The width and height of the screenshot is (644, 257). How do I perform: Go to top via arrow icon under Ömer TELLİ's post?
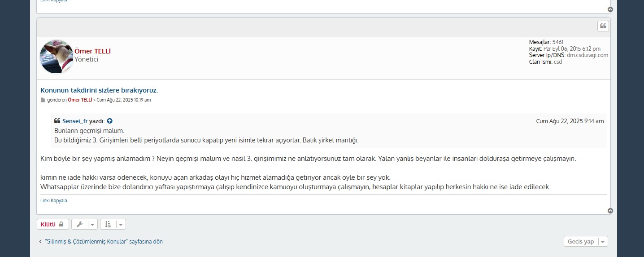pyautogui.click(x=610, y=211)
